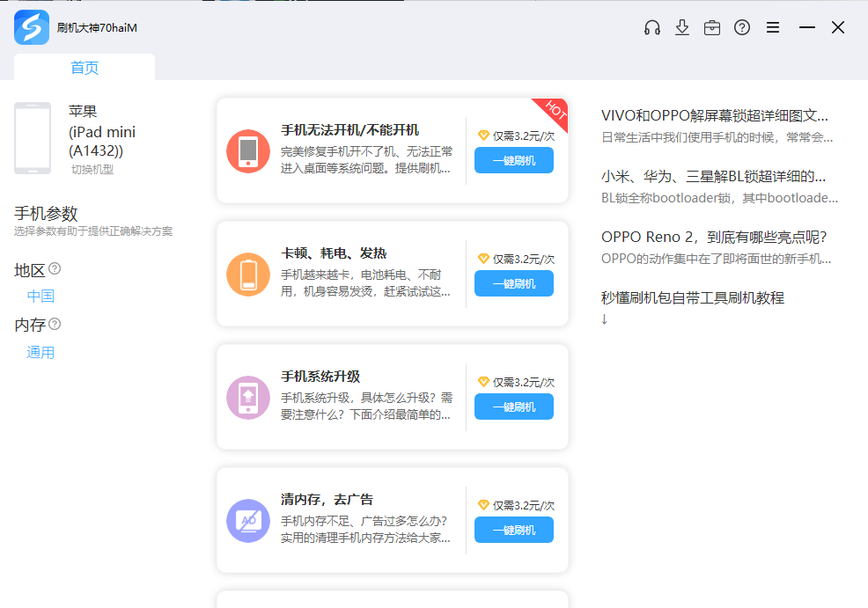The image size is (868, 608).
Task: Click 一键刷机 for 手机系统升级
Action: [x=514, y=407]
